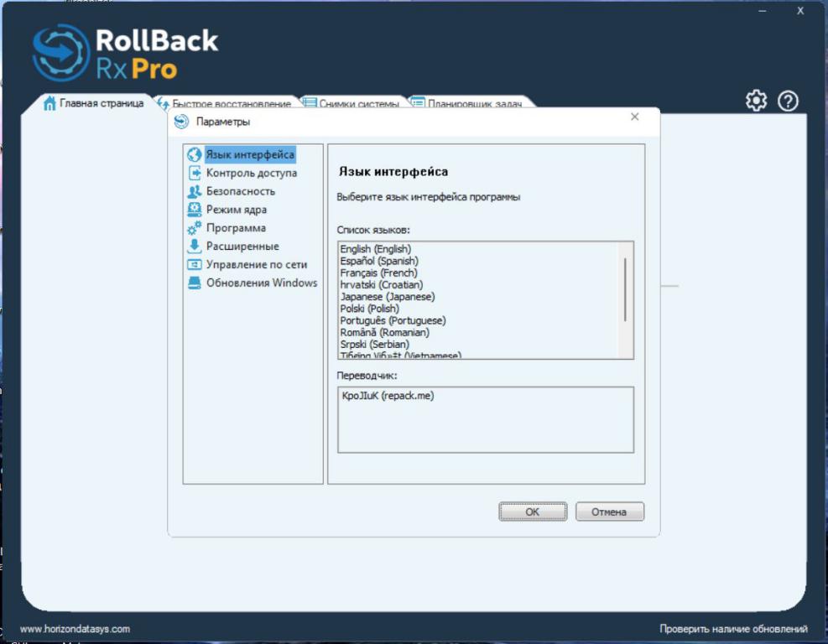Viewport: 828px width, 644px height.
Task: Choose Japanese (Japanese) from the list
Action: click(x=387, y=297)
